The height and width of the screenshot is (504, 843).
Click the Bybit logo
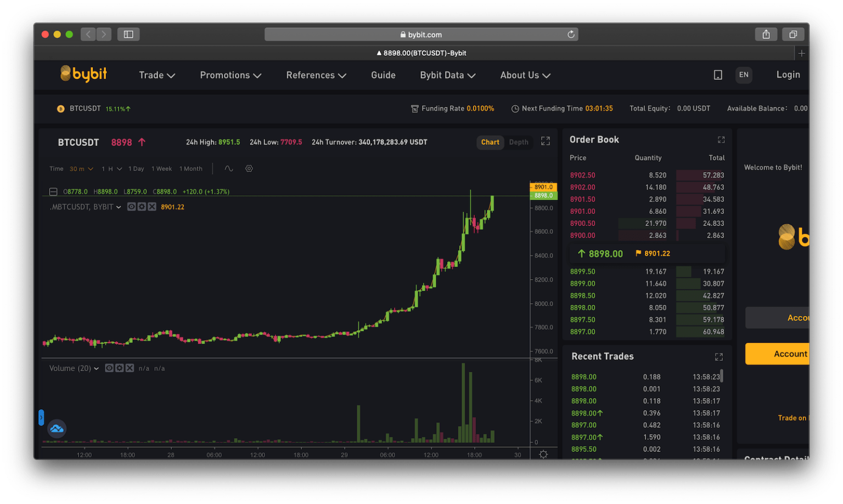[x=83, y=74]
